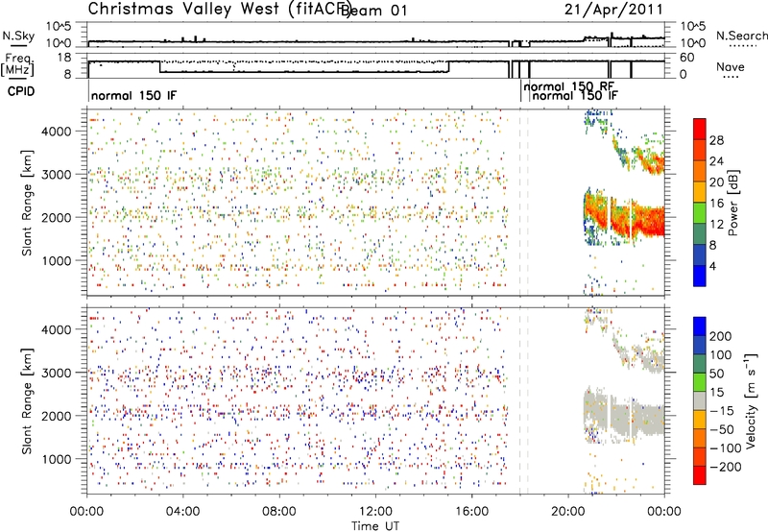The width and height of the screenshot is (768, 532).
Task: Click the '1000' tick on the velocity panel axis
Action: (56, 459)
